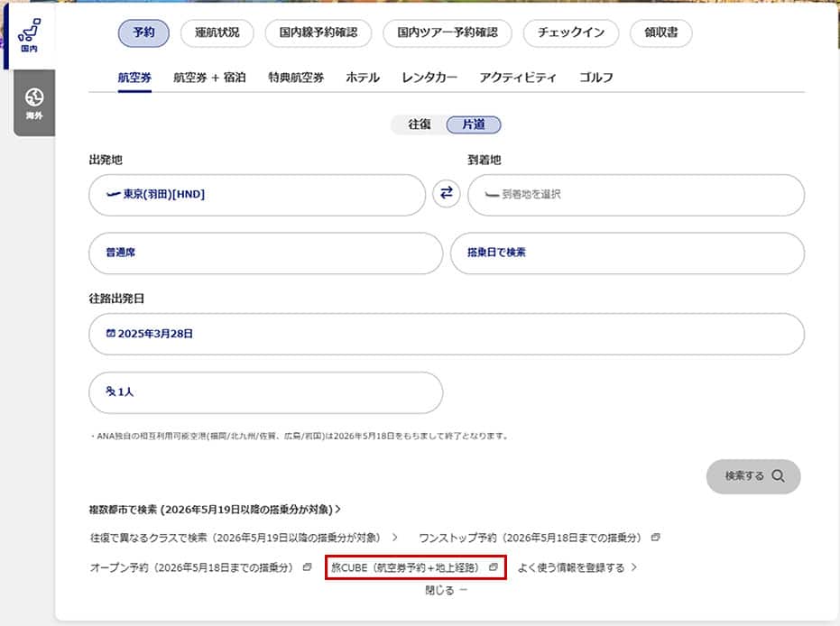Open the 特典航空券 tab
Viewport: 840px width, 626px height.
pos(296,78)
